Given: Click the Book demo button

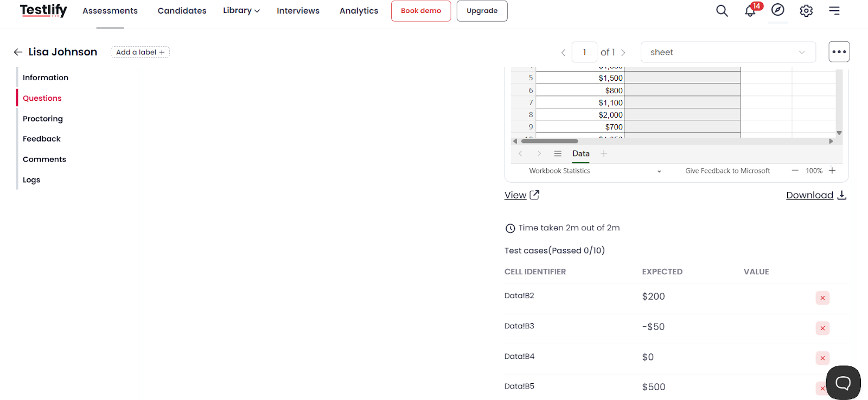Looking at the screenshot, I should [x=421, y=11].
